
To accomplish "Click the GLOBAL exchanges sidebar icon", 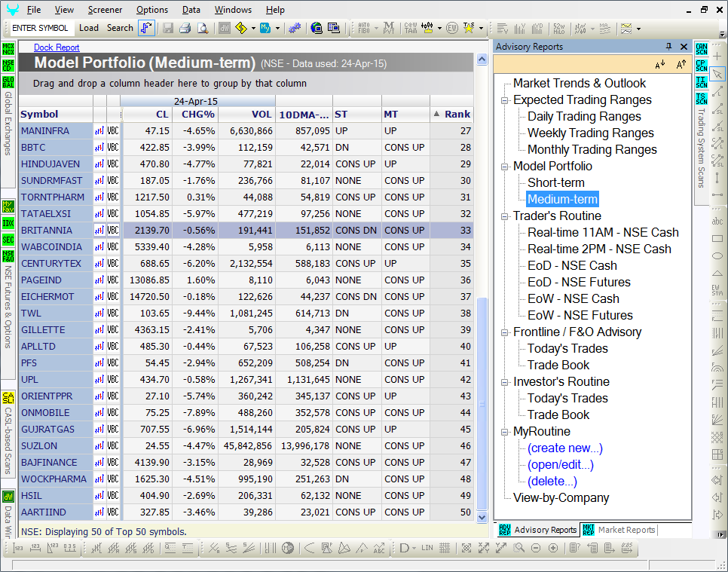I will (8, 82).
